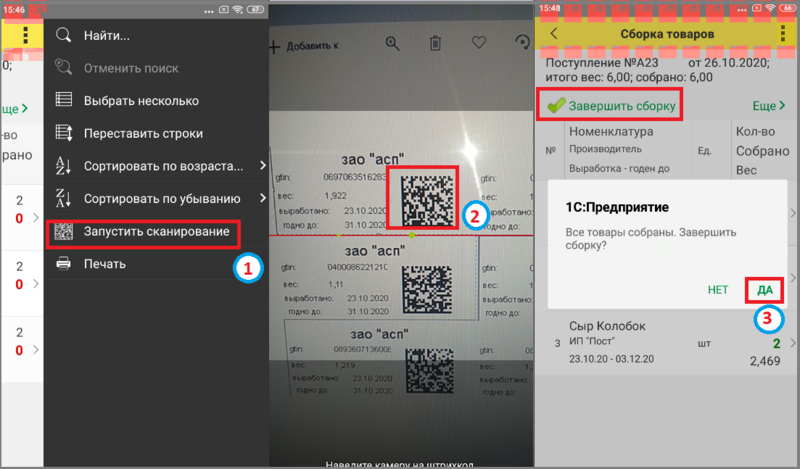Image resolution: width=800 pixels, height=469 pixels.
Task: Confirm the dialog with ДА
Action: click(x=764, y=290)
